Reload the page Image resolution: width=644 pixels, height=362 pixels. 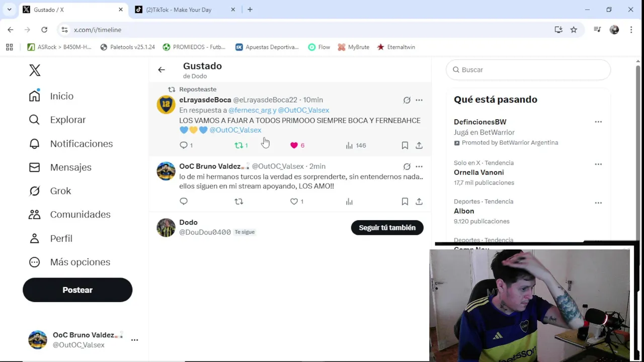(44, 30)
